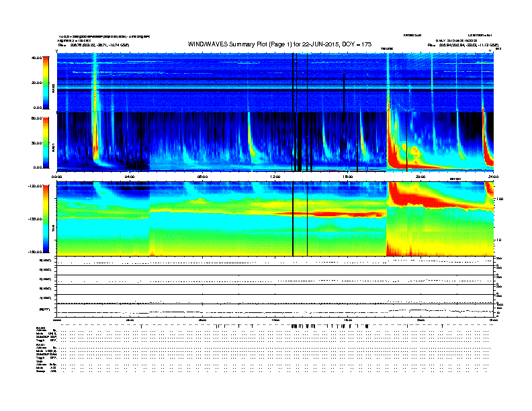Screen dimensions: 532x411
Task: Click 12:00 tick label below RAD1 spectrogram
Action: pos(275,177)
